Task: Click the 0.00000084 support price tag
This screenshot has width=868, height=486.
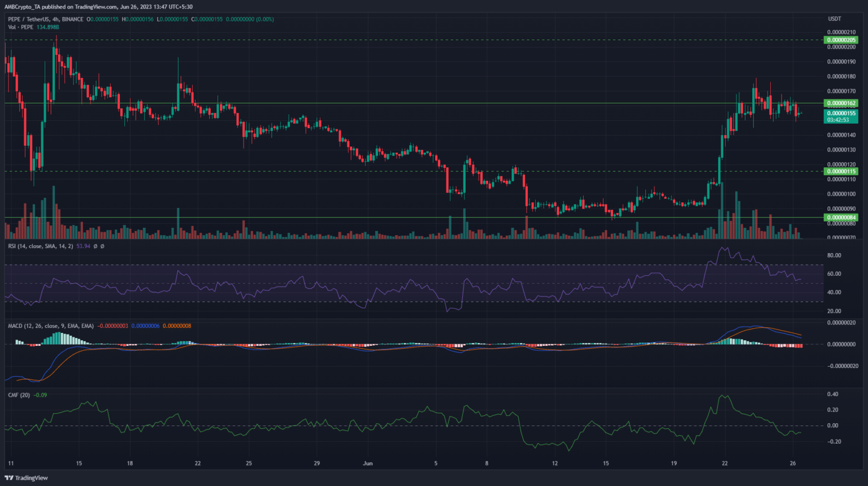Action: [x=841, y=218]
